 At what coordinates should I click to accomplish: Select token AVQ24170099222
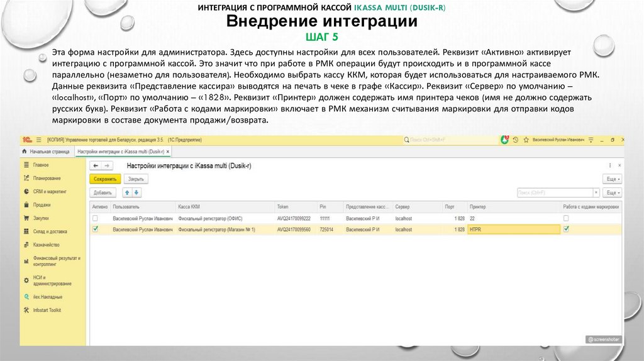click(x=294, y=218)
